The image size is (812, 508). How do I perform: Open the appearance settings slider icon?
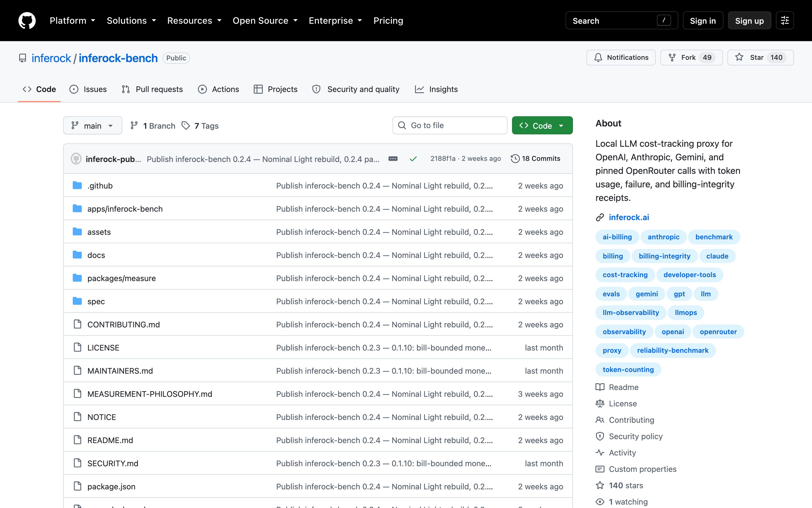[x=784, y=21]
